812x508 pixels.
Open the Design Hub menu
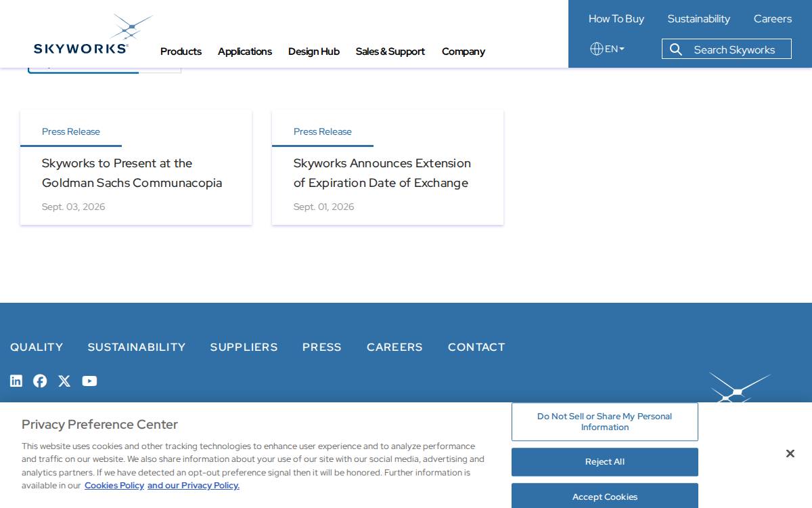[314, 51]
